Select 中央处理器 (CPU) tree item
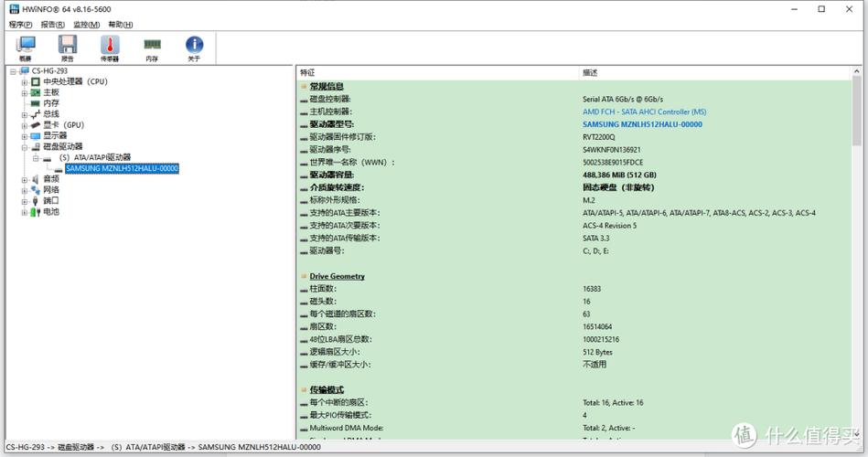The image size is (868, 457). coord(75,81)
